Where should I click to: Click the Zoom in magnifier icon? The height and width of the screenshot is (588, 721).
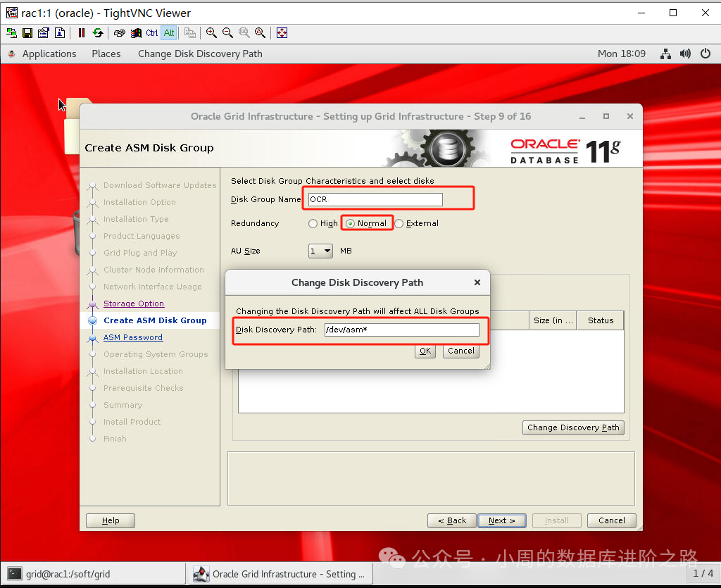point(211,32)
